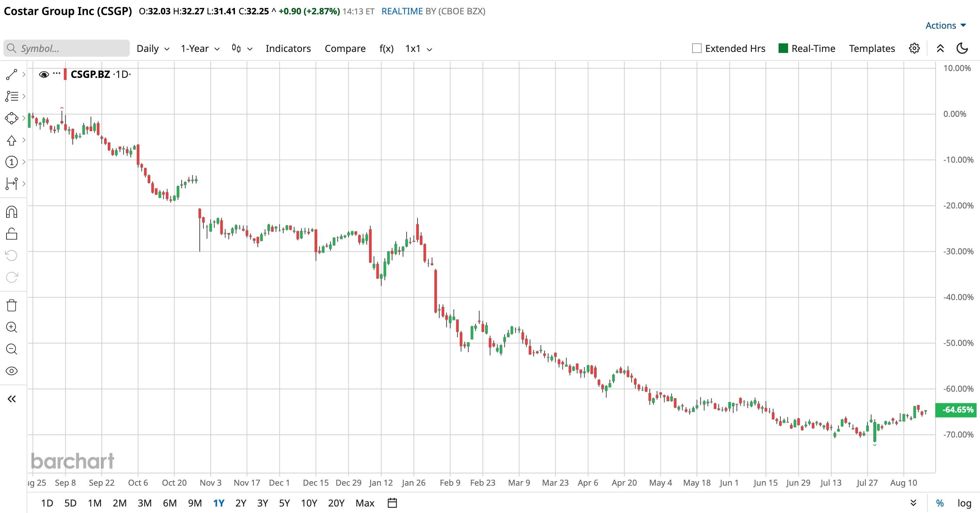Select the trend line drawing tool
Image resolution: width=980 pixels, height=513 pixels.
click(11, 74)
